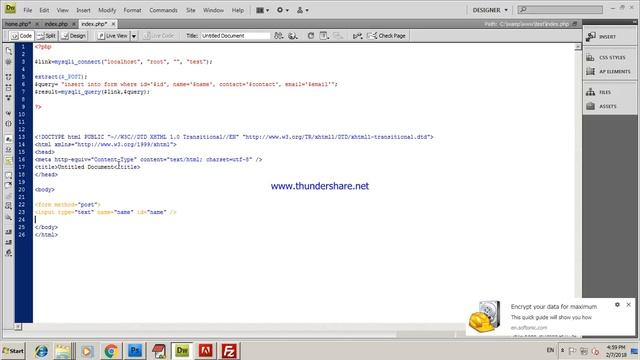Click Outdent Code icon
The image size is (640, 360).
click(9, 242)
